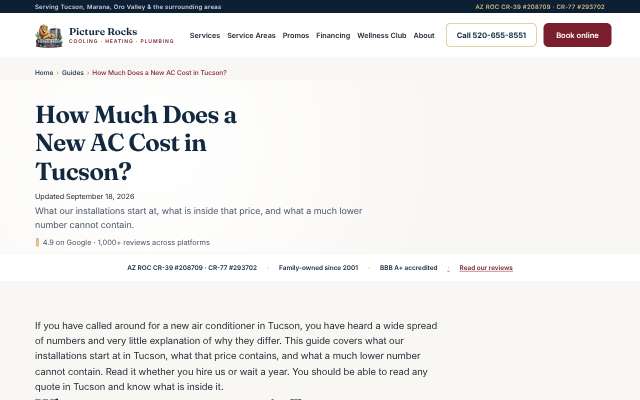This screenshot has width=640, height=400.
Task: Follow the Read our reviews link
Action: click(x=486, y=268)
